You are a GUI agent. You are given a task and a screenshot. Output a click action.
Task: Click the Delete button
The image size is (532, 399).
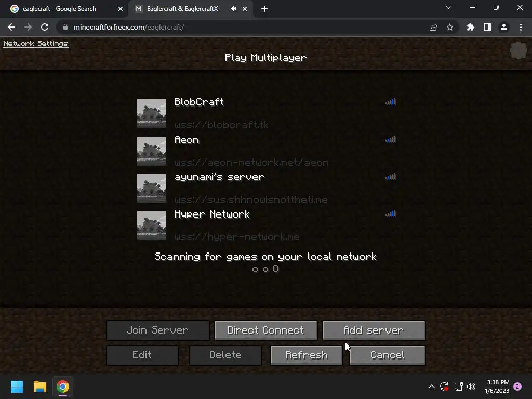pyautogui.click(x=225, y=355)
